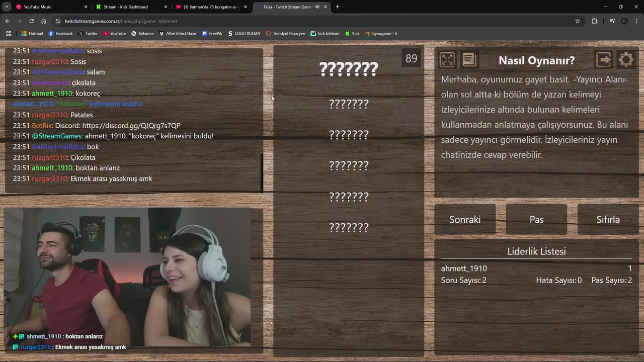Open the Facebook bookmark
The height and width of the screenshot is (362, 644).
(x=60, y=34)
